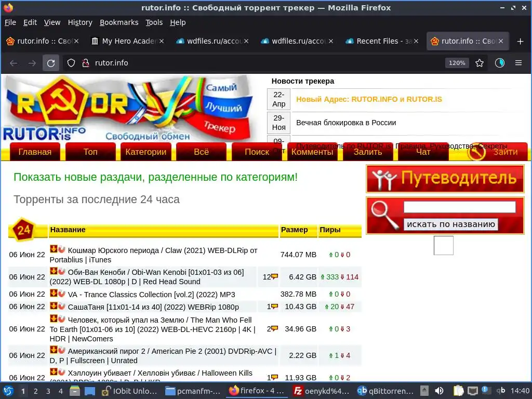The width and height of the screenshot is (532, 399).
Task: Switch to qBittorrent window in taskbar
Action: click(x=385, y=391)
